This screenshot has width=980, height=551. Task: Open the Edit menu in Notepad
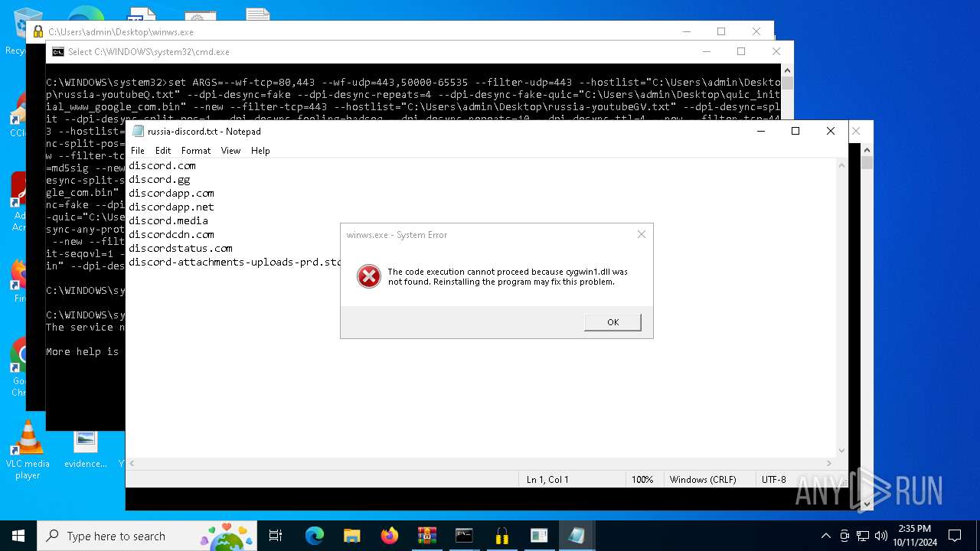pyautogui.click(x=163, y=151)
